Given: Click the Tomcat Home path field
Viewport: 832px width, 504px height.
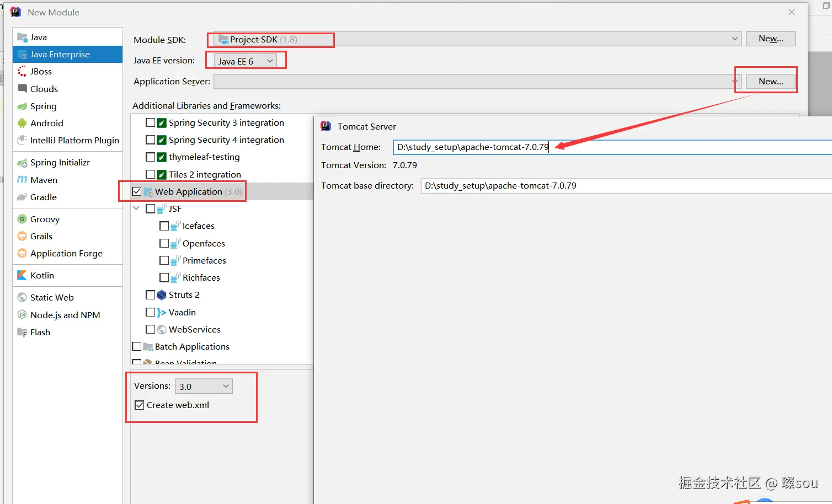Looking at the screenshot, I should [x=612, y=147].
